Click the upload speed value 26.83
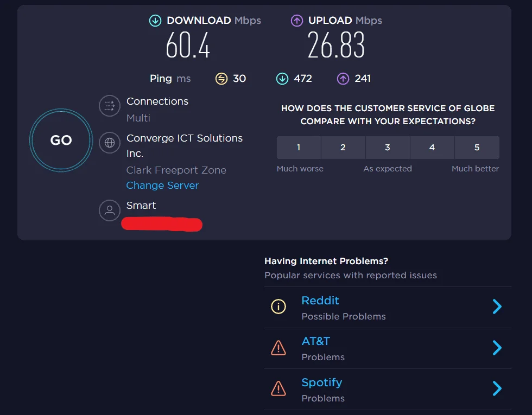The width and height of the screenshot is (532, 415). tap(336, 45)
